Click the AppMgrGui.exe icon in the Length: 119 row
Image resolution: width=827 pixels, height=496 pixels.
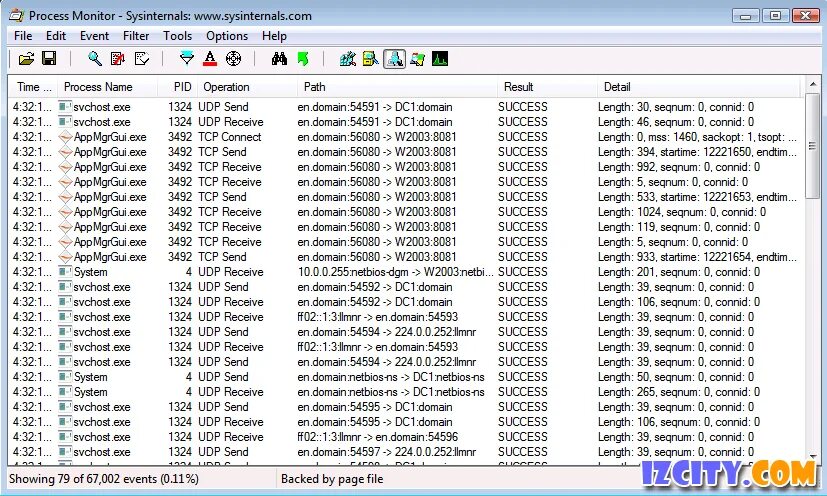point(65,227)
